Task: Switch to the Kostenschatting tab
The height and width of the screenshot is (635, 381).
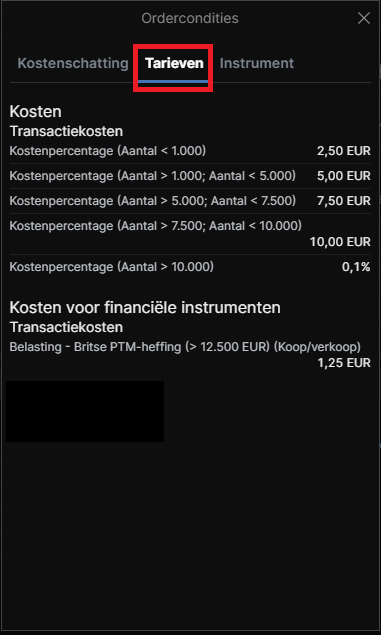Action: pyautogui.click(x=73, y=64)
